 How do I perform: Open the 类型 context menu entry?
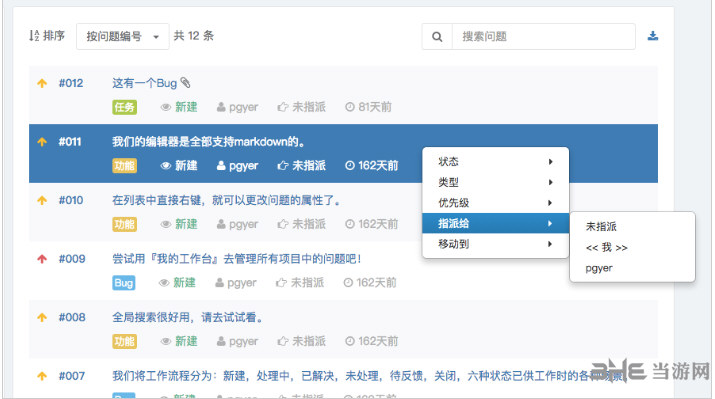coord(496,182)
